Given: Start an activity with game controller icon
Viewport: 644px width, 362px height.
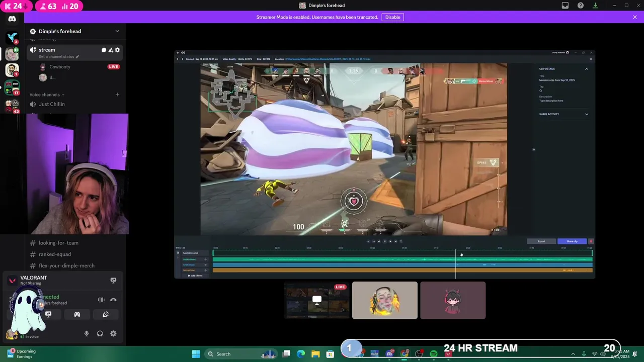Looking at the screenshot, I should click(77, 314).
